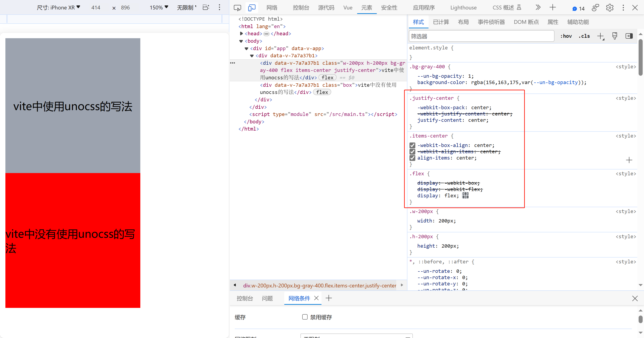Image resolution: width=644 pixels, height=338 pixels.
Task: Expand the head element node
Action: point(241,33)
